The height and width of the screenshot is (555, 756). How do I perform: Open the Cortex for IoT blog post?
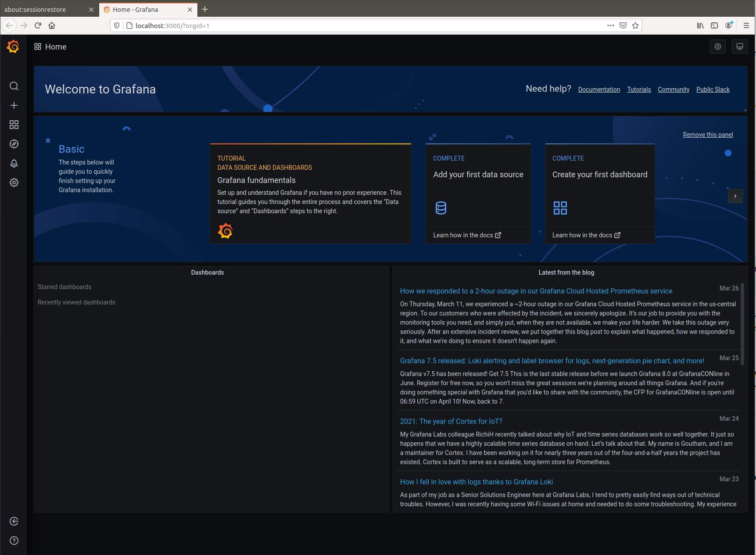click(x=451, y=421)
